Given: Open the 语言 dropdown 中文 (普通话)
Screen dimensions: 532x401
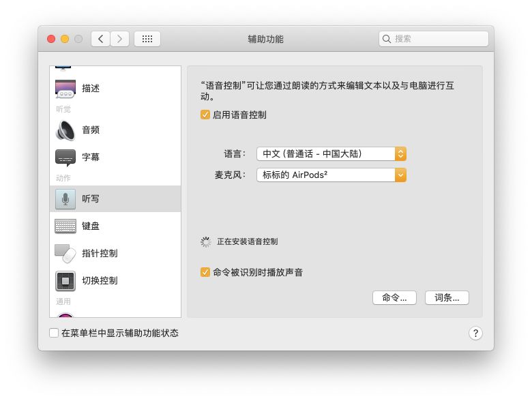Looking at the screenshot, I should point(331,154).
